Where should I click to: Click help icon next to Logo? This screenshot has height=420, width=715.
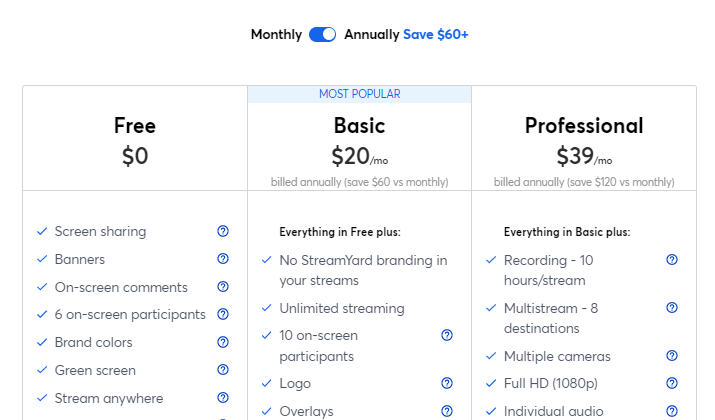tap(447, 384)
